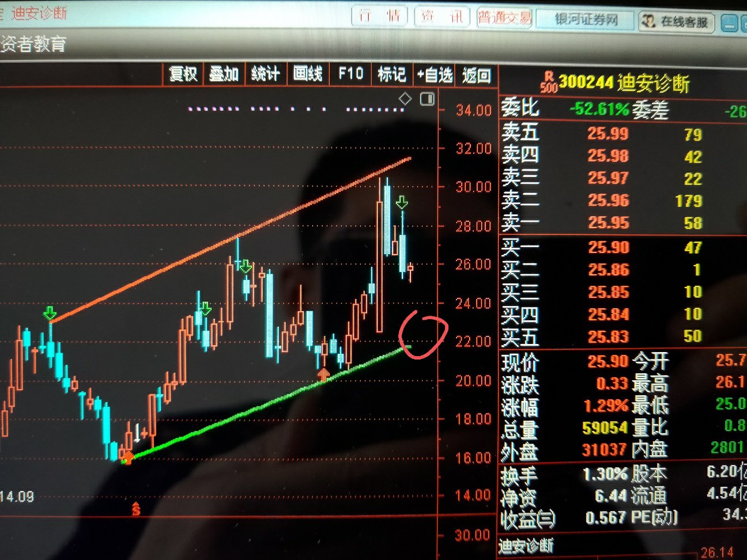
Task: Minimize the trading software window
Action: pos(730,24)
